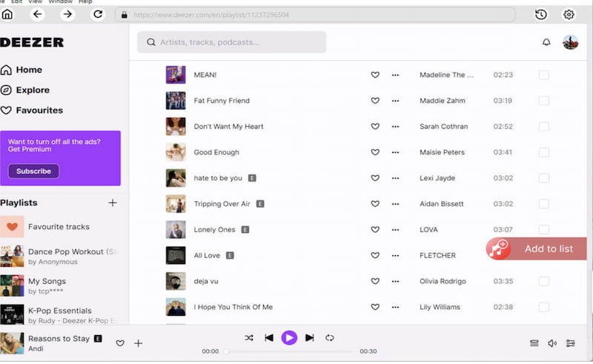Go back with the left arrow button
This screenshot has height=364, width=593.
37,14
